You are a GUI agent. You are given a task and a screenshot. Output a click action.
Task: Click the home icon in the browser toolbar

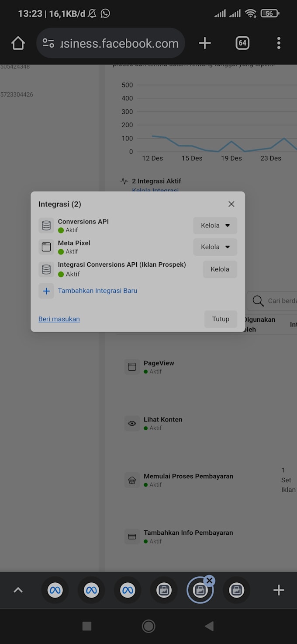point(18,42)
